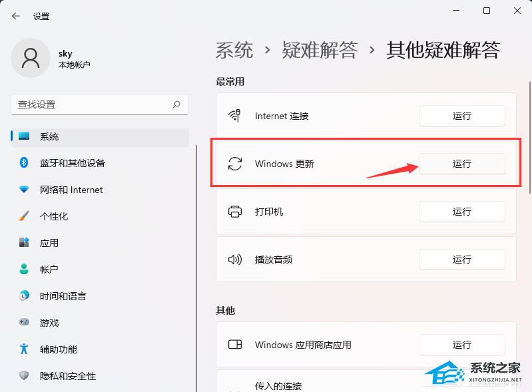Click the search magnifier icon
The image size is (532, 392).
[x=176, y=104]
